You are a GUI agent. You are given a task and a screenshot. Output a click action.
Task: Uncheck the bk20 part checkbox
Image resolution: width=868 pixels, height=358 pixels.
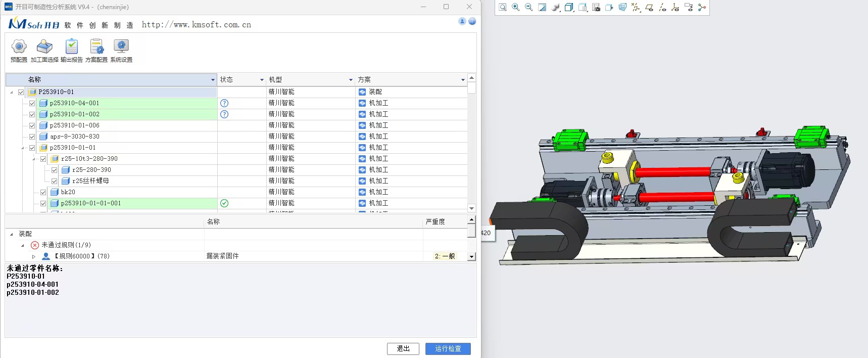click(x=43, y=192)
